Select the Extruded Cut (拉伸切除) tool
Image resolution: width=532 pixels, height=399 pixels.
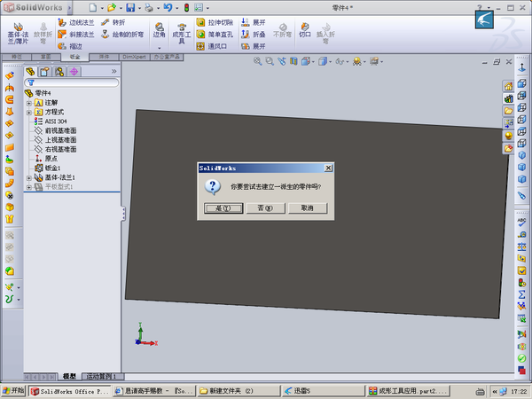click(x=215, y=22)
